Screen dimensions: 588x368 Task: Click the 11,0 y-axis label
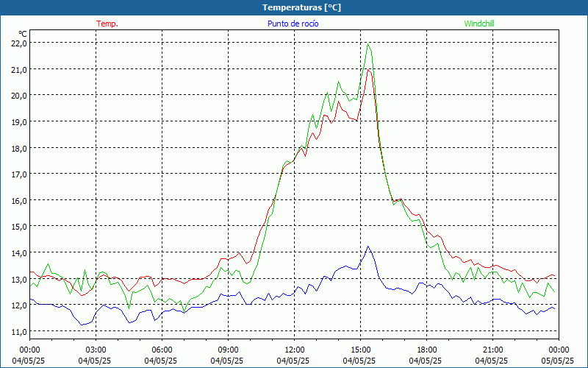19,331
